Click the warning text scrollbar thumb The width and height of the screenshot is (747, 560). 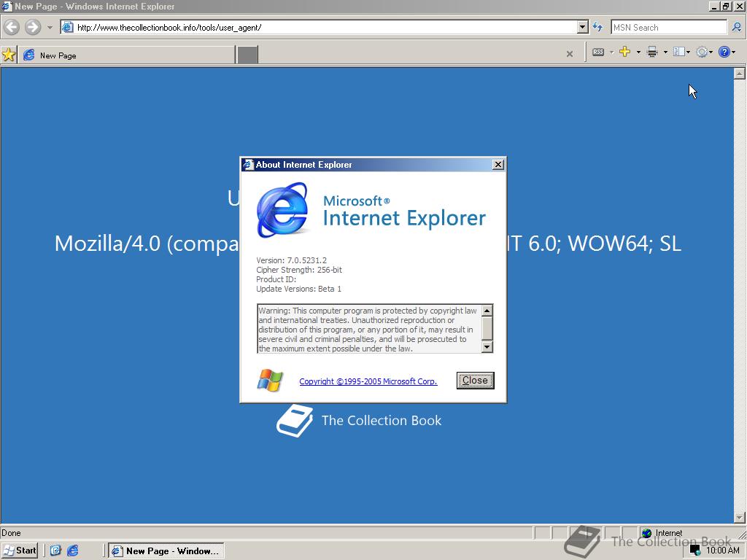pyautogui.click(x=487, y=327)
